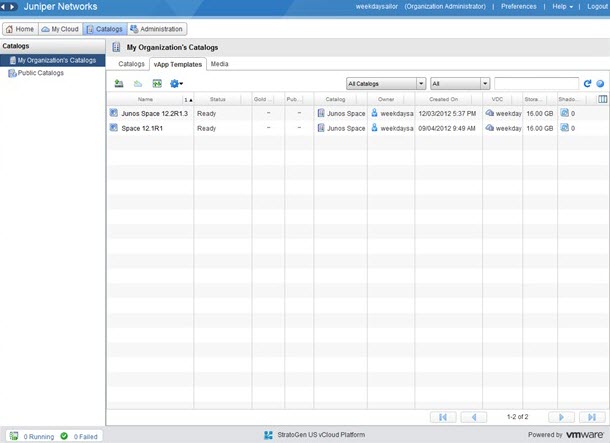The height and width of the screenshot is (443, 610).
Task: Sort by the Catalog column header
Action: click(335, 99)
